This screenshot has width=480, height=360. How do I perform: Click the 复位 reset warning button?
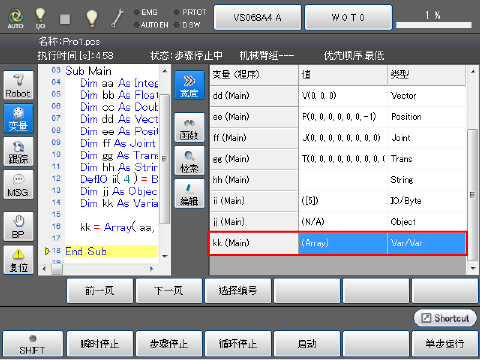(18, 260)
